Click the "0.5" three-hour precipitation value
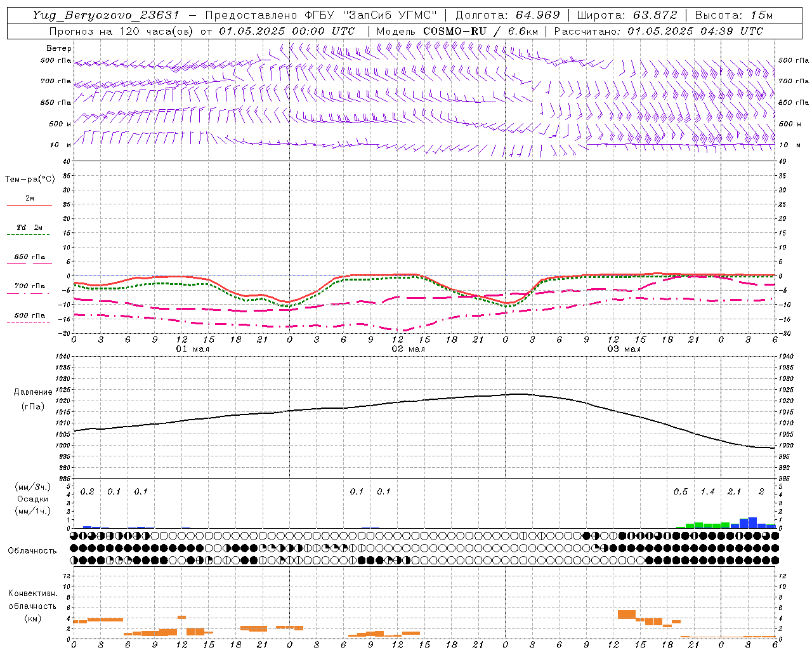This screenshot has width=812, height=650. point(680,491)
